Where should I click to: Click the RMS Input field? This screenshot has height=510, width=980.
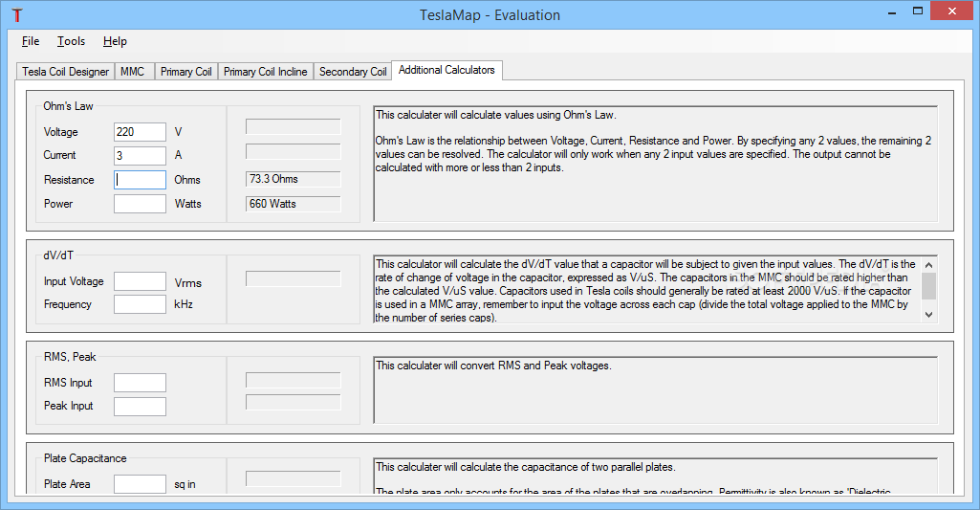coord(140,383)
